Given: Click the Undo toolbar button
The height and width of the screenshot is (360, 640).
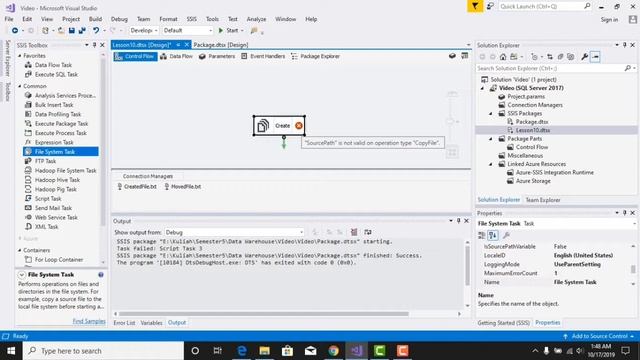Looking at the screenshot, I should point(96,31).
